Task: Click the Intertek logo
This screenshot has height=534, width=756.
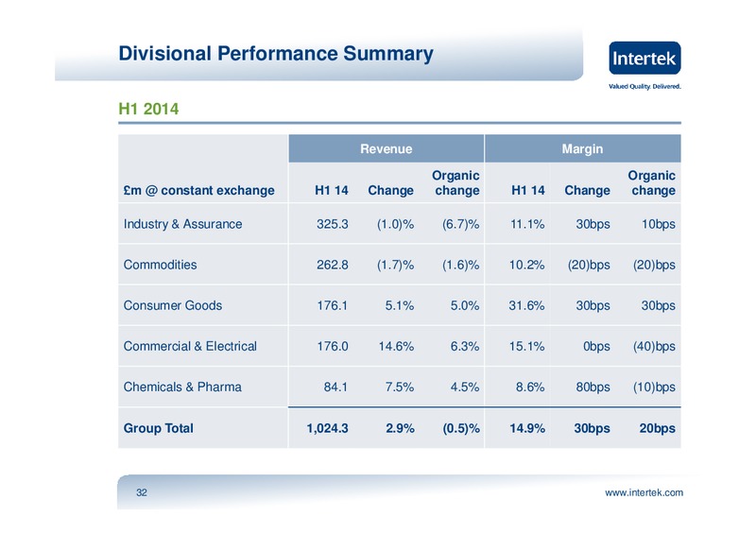Action: pyautogui.click(x=644, y=58)
